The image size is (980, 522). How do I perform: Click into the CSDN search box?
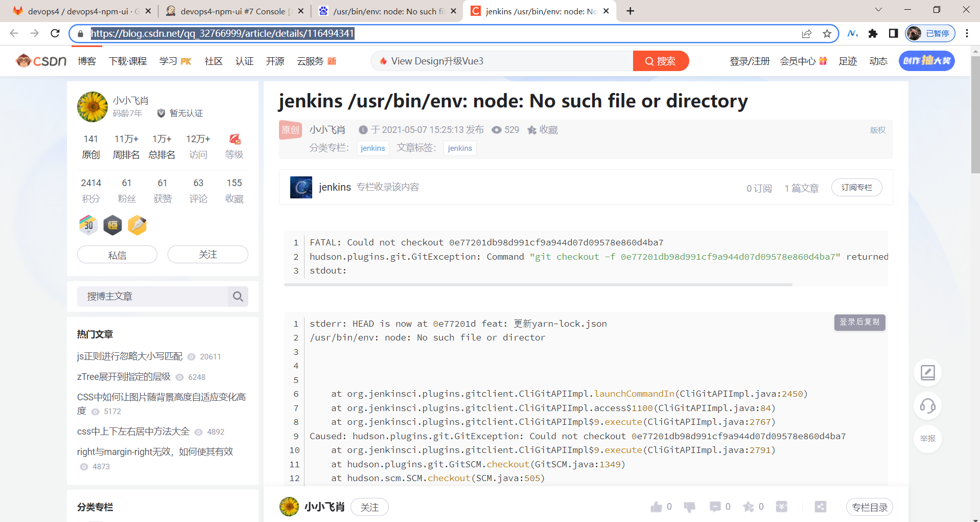coord(502,61)
